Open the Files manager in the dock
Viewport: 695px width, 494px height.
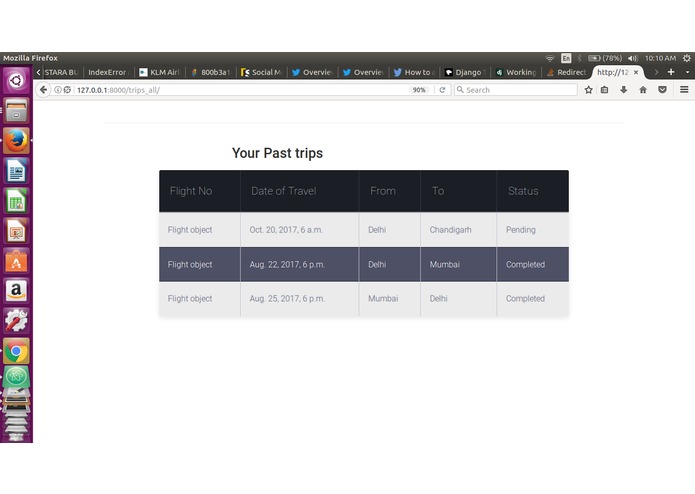pyautogui.click(x=16, y=110)
